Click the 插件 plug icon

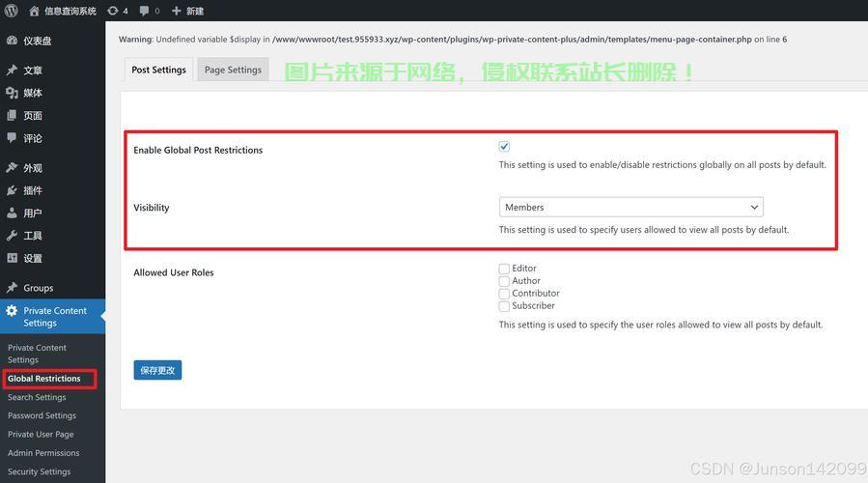pyautogui.click(x=12, y=190)
